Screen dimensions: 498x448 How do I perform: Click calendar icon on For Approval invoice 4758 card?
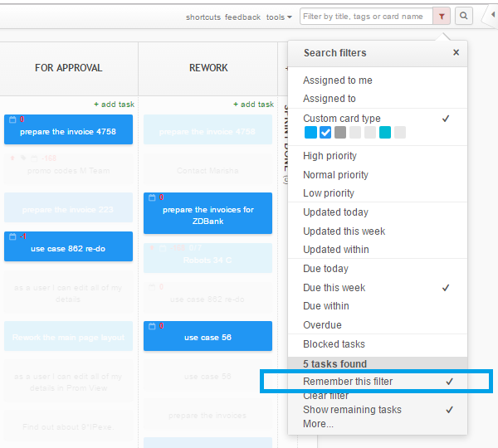click(x=12, y=119)
